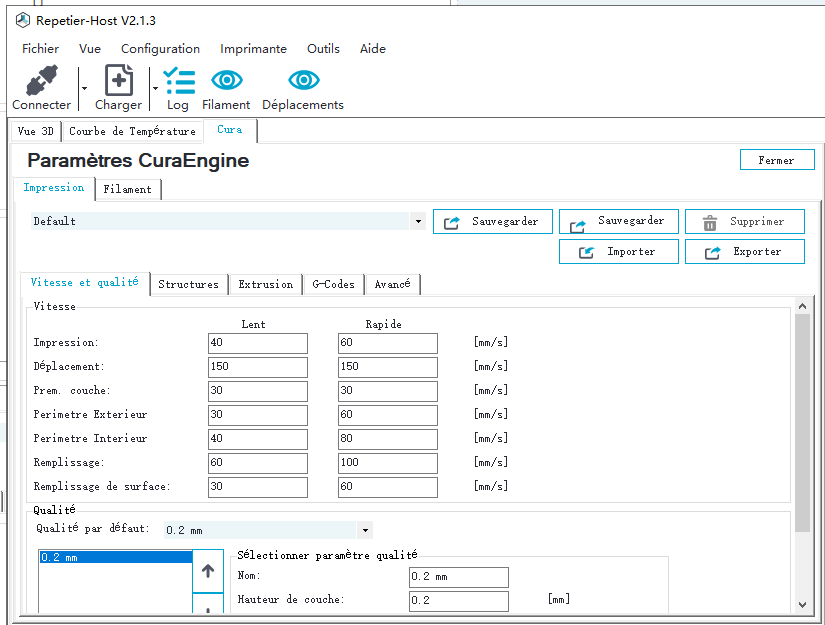This screenshot has width=825, height=625.
Task: Click the Fermer button
Action: [777, 160]
